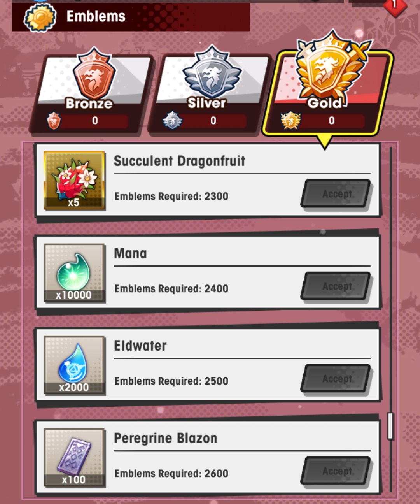This screenshot has width=420, height=504.
Task: Click the Eldwater reward title row
Action: [242, 346]
